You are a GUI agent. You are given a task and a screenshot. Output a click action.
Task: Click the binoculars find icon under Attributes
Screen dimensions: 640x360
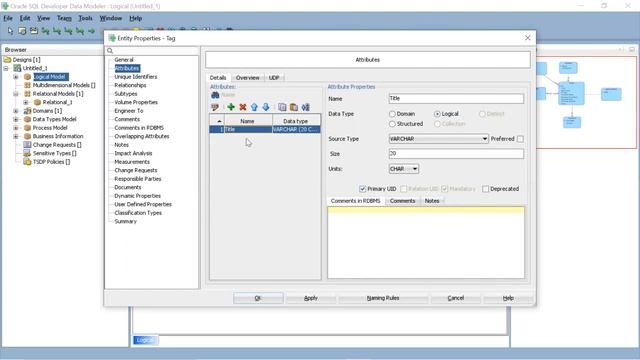click(215, 95)
